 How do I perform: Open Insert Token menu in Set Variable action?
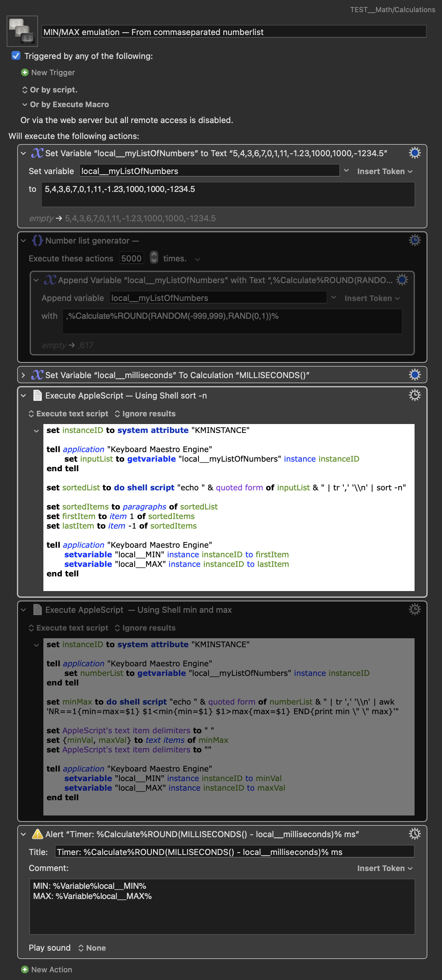385,171
